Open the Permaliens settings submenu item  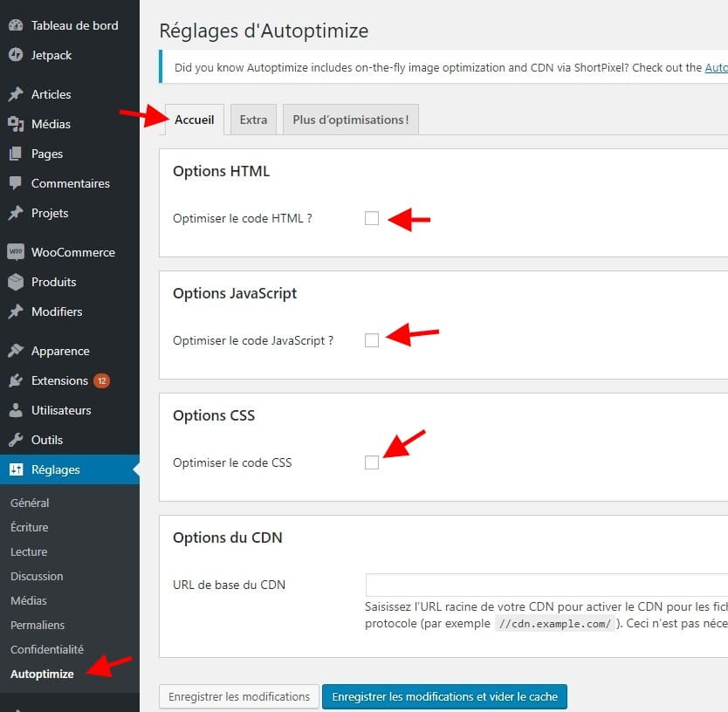(38, 625)
